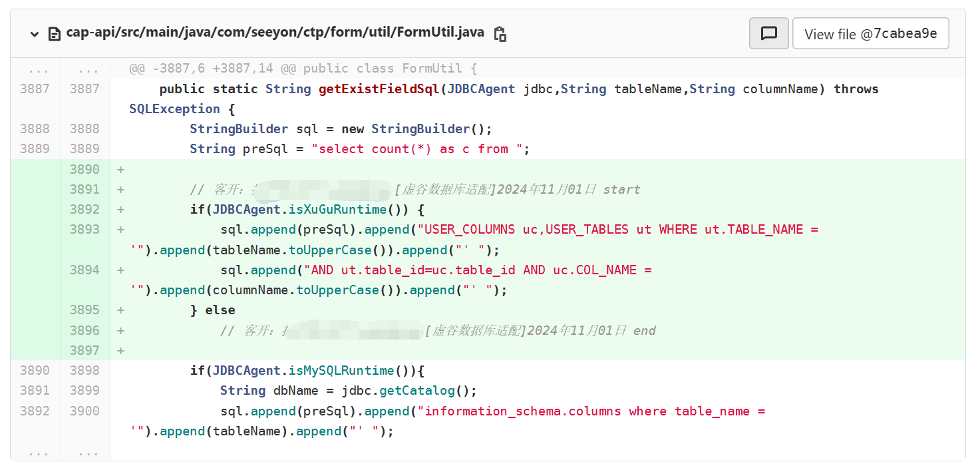Click new line number 3900

(x=84, y=411)
